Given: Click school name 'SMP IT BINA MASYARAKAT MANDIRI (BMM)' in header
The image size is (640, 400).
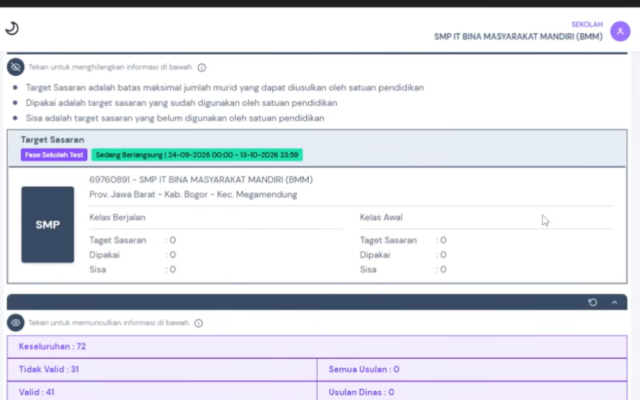Looking at the screenshot, I should click(x=518, y=37).
